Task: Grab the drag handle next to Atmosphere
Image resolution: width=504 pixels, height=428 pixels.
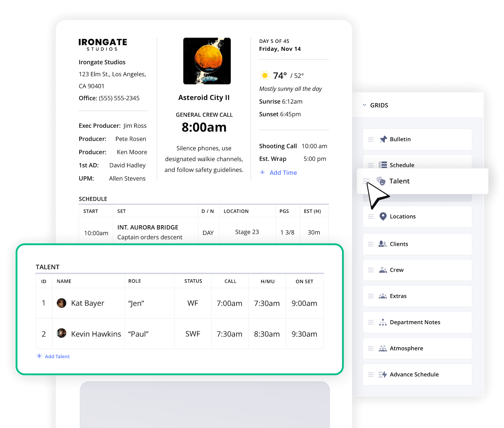Action: coord(371,348)
